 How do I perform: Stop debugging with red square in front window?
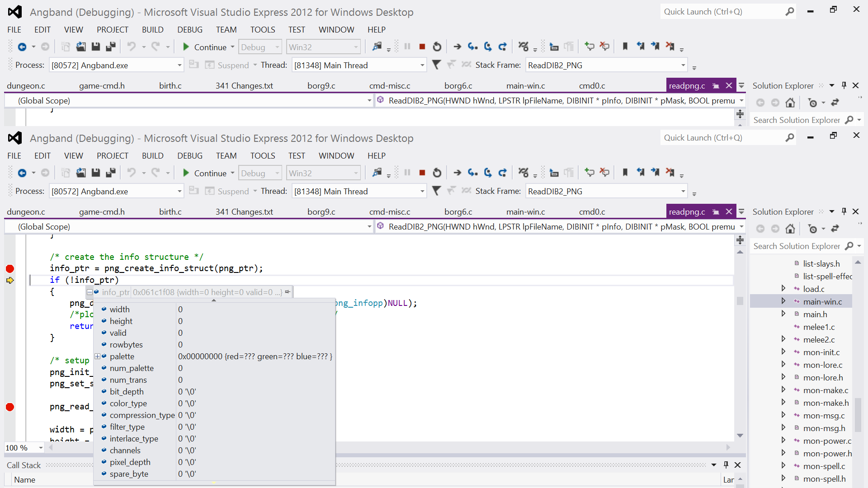[x=422, y=173]
